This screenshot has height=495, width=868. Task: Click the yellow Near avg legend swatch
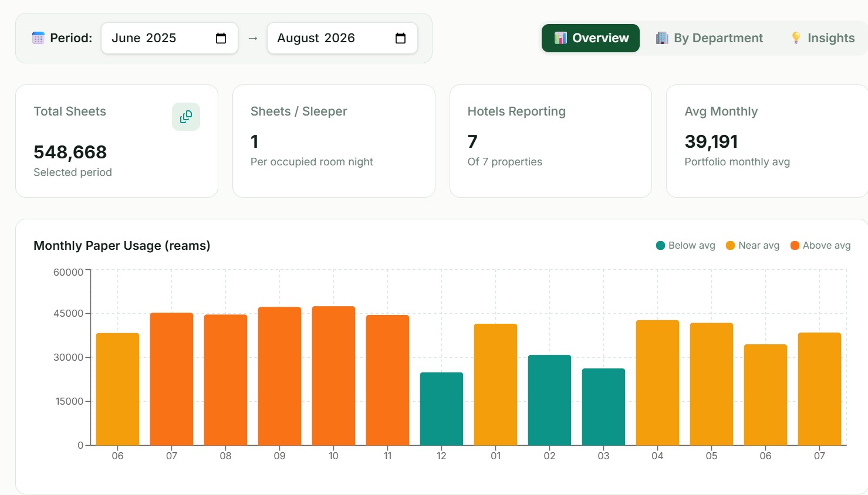(731, 246)
